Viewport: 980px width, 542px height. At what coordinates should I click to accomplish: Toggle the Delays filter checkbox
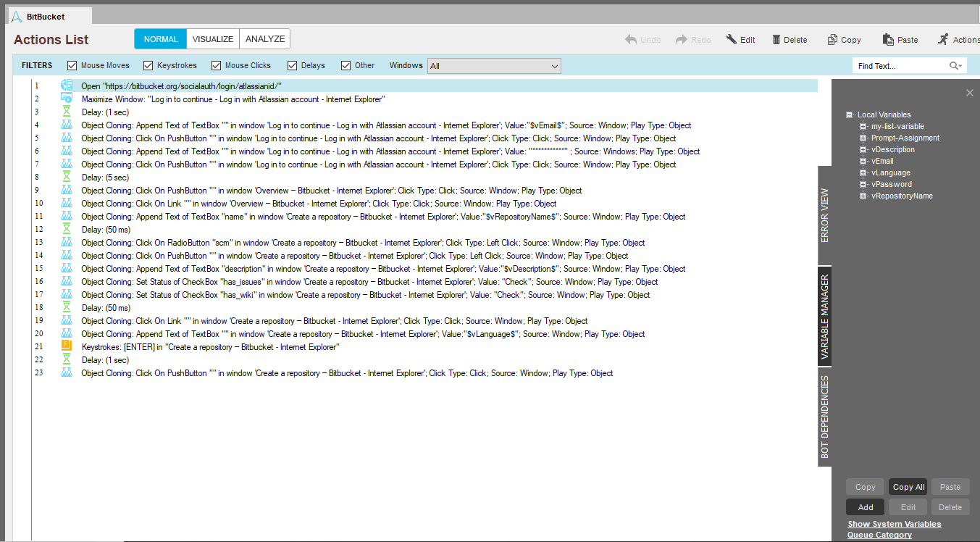(x=293, y=65)
